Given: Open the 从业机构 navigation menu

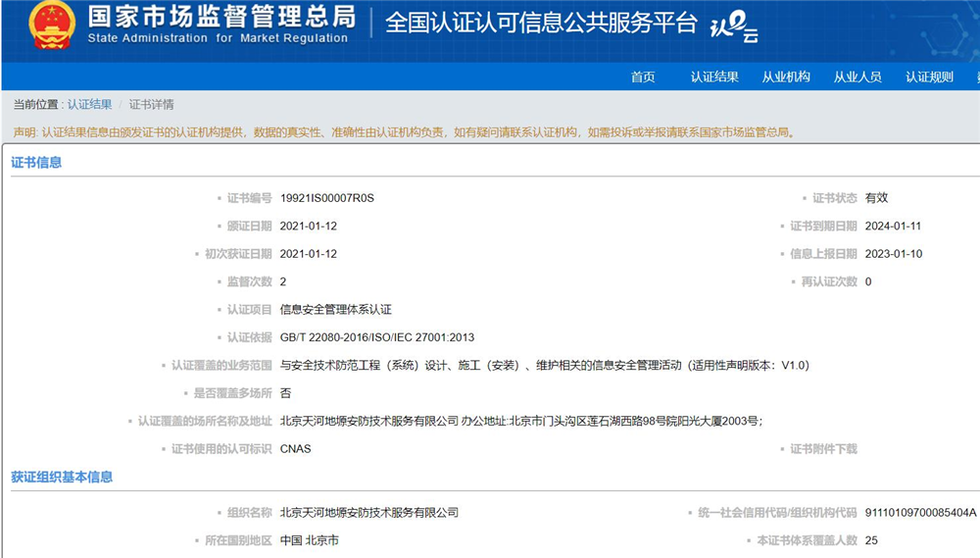Looking at the screenshot, I should coord(786,76).
